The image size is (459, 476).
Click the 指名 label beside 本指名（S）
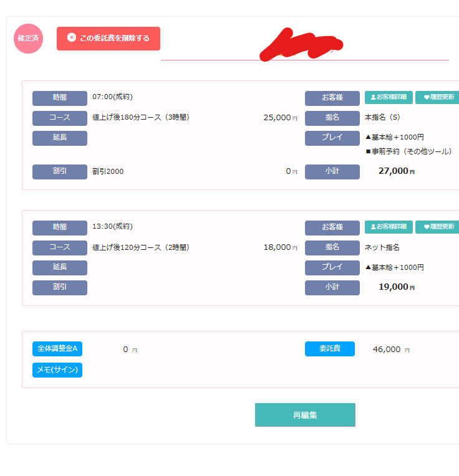[332, 118]
